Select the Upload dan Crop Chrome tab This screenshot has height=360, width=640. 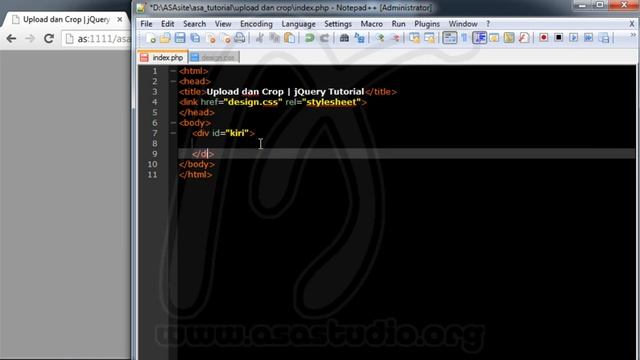coord(65,19)
